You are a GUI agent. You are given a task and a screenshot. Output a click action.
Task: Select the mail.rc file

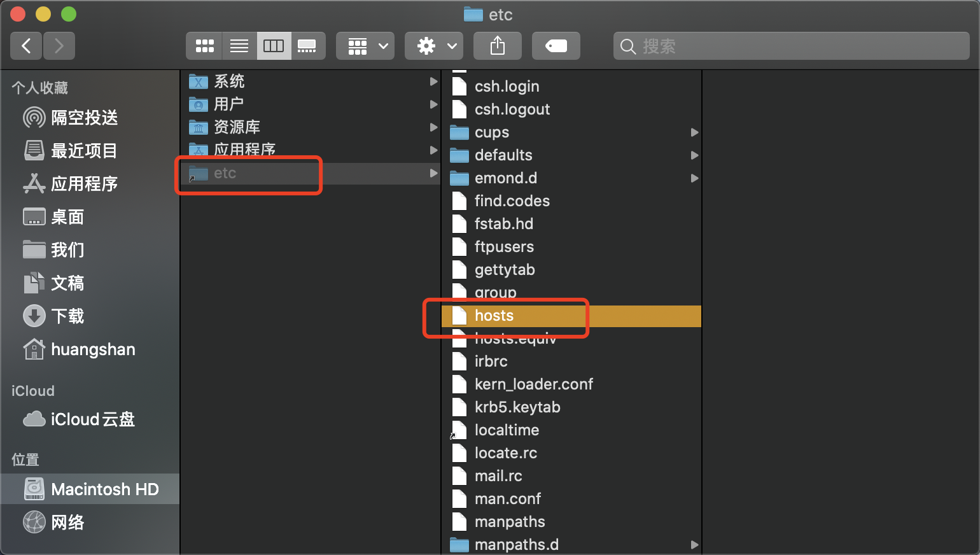pos(571,476)
